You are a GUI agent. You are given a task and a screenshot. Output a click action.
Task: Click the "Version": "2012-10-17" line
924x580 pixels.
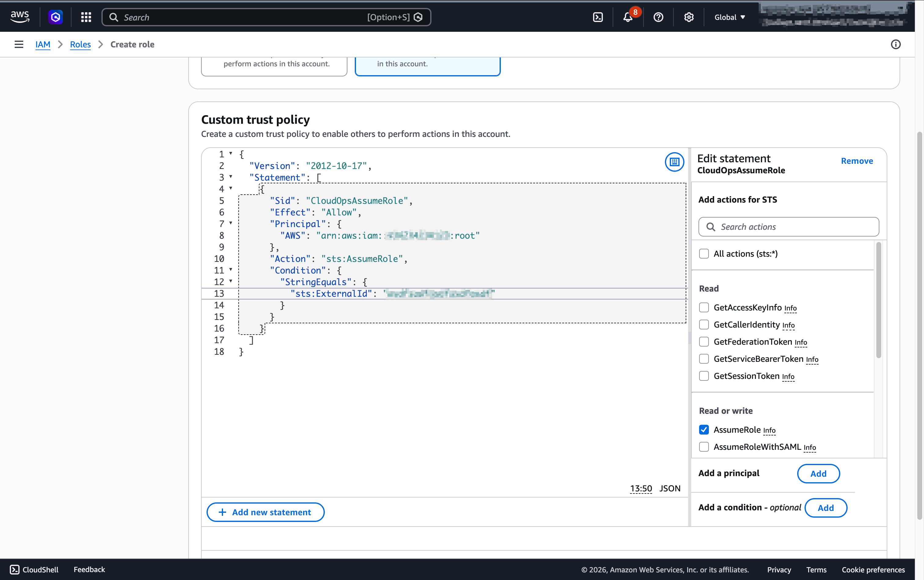click(310, 166)
